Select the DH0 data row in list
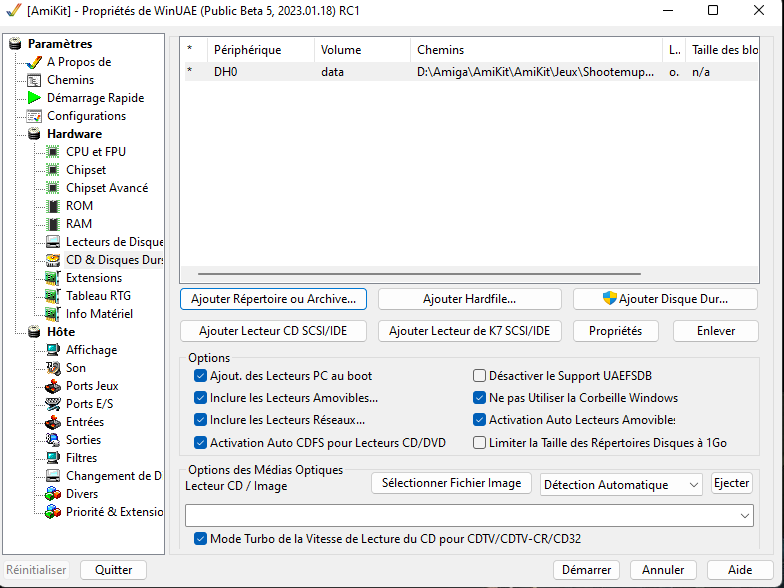 tap(470, 72)
